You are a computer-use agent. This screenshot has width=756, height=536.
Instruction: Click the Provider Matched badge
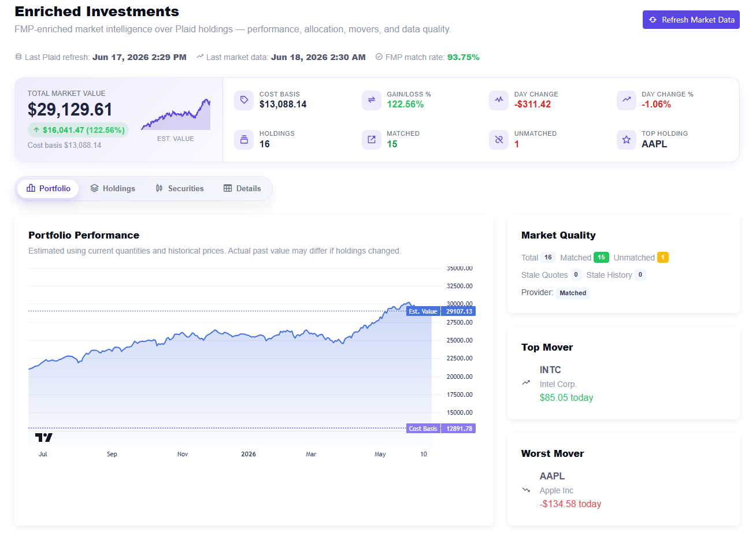[x=573, y=293]
